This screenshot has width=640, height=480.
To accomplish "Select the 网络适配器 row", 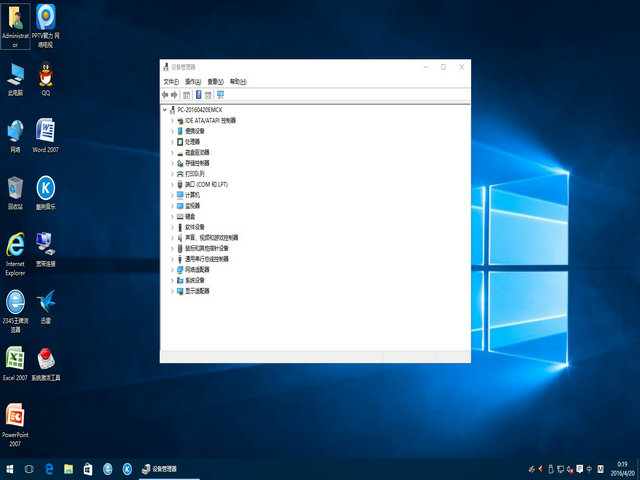I will pos(193,269).
